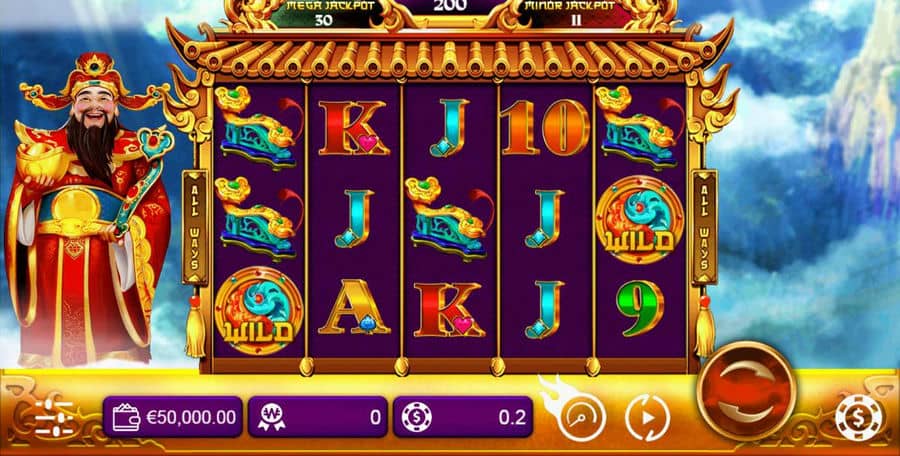Start autoplay with the circular play icon
900x456 pixels.
[x=647, y=418]
